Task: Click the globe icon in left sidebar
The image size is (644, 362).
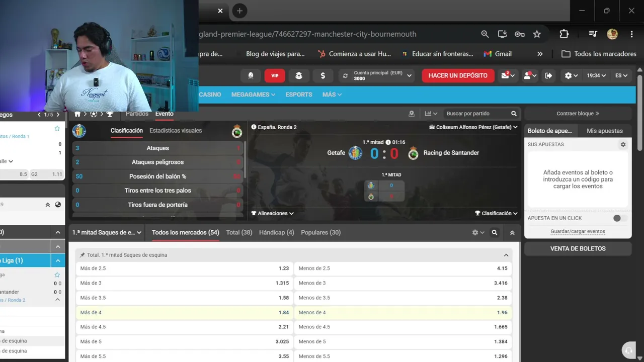Action: [58, 205]
